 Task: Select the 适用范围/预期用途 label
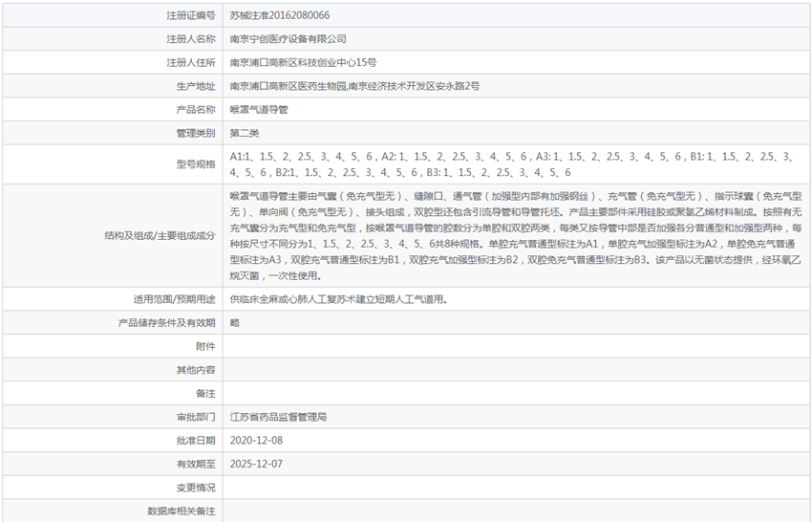pyautogui.click(x=175, y=299)
